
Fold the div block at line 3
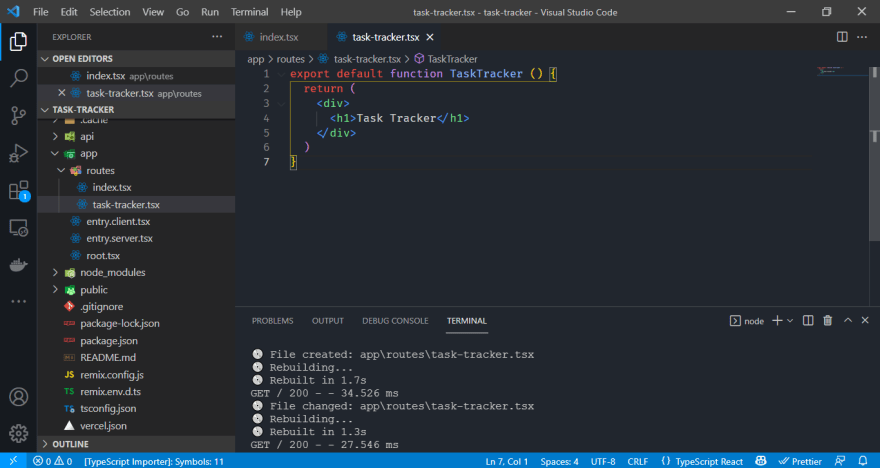click(281, 103)
